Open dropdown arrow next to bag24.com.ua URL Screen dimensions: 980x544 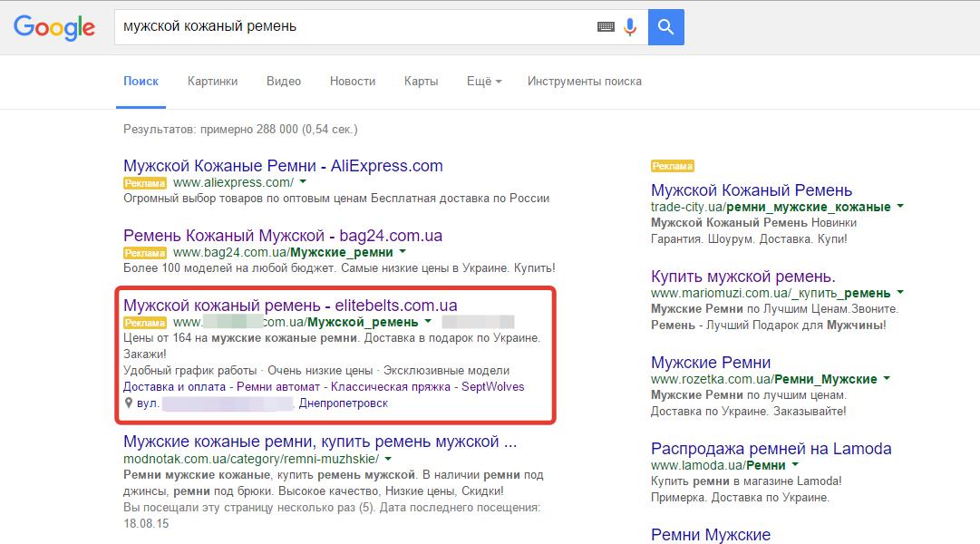403,252
